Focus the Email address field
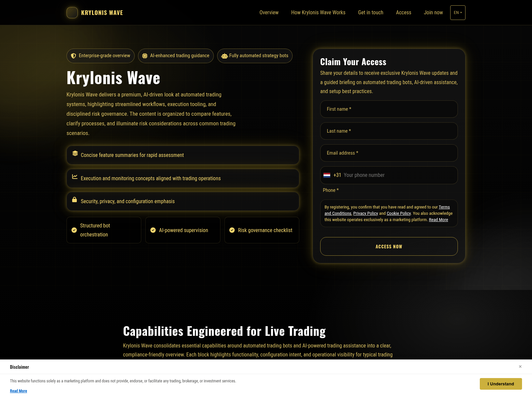Image resolution: width=532 pixels, height=399 pixels. point(389,153)
